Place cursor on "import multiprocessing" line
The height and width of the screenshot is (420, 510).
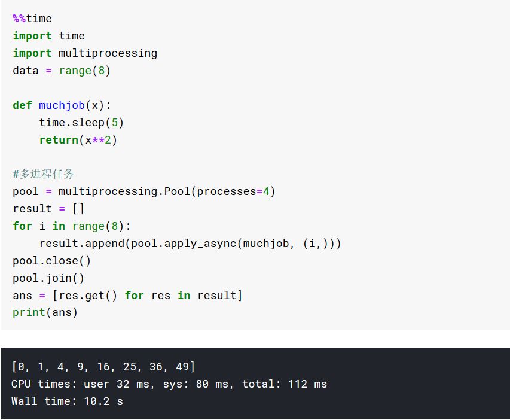[x=85, y=53]
